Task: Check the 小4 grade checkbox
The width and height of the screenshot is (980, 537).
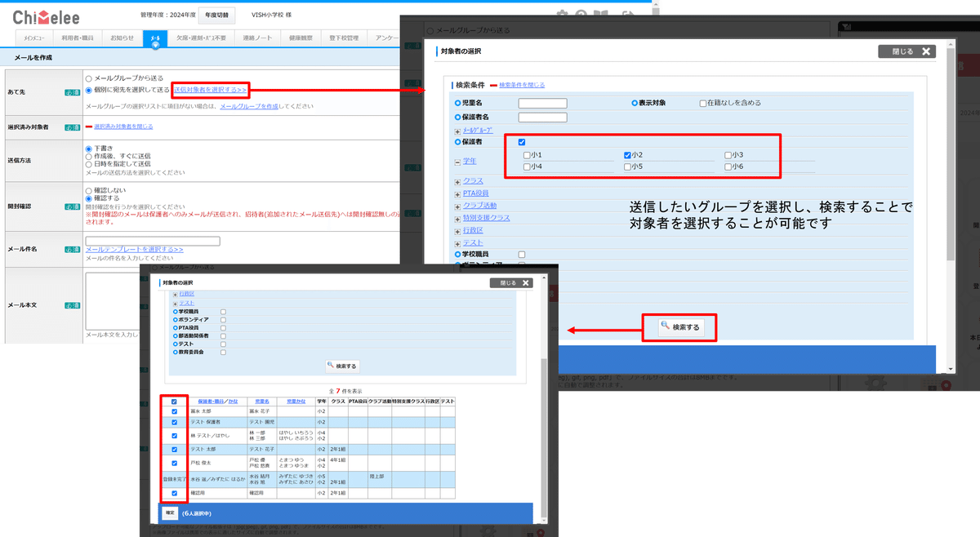Action: pyautogui.click(x=527, y=167)
